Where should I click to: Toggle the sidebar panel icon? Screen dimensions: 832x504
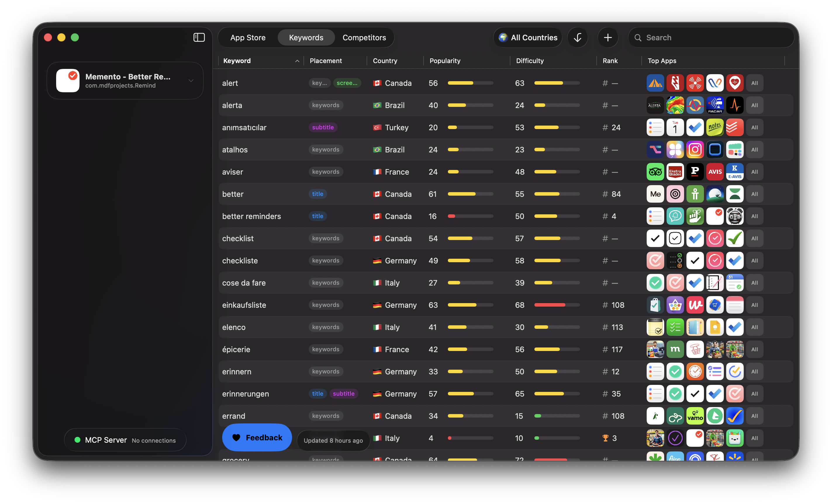pos(199,37)
